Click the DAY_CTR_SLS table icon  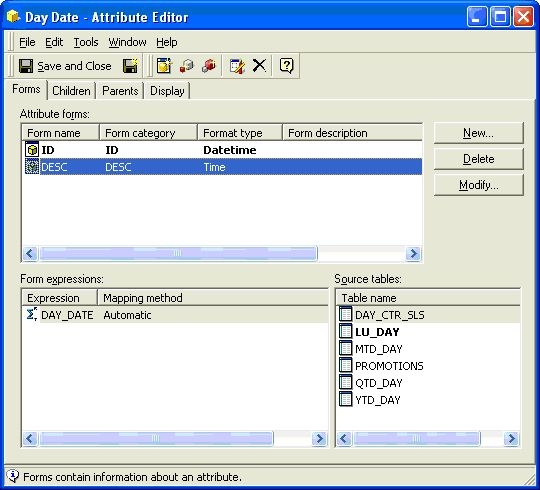pyautogui.click(x=345, y=314)
